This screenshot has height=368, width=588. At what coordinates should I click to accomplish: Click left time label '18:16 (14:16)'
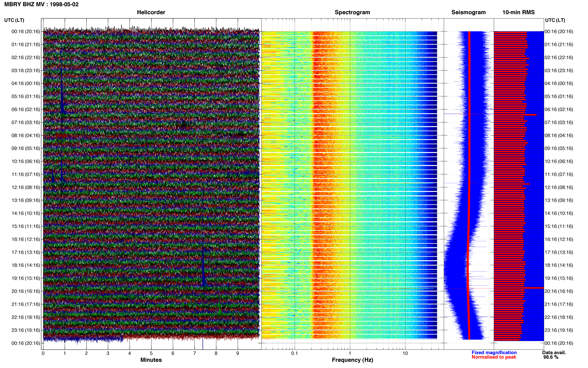click(x=26, y=265)
